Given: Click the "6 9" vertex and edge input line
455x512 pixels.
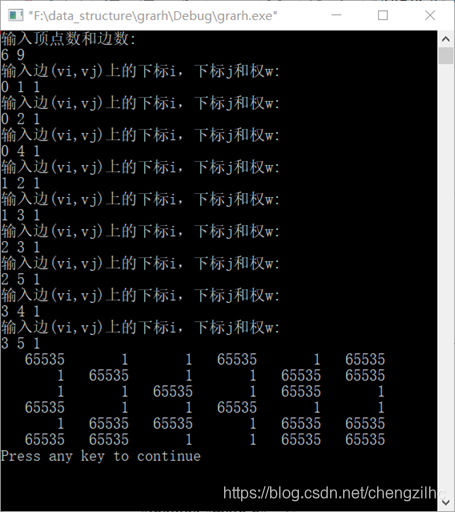Looking at the screenshot, I should (13, 55).
